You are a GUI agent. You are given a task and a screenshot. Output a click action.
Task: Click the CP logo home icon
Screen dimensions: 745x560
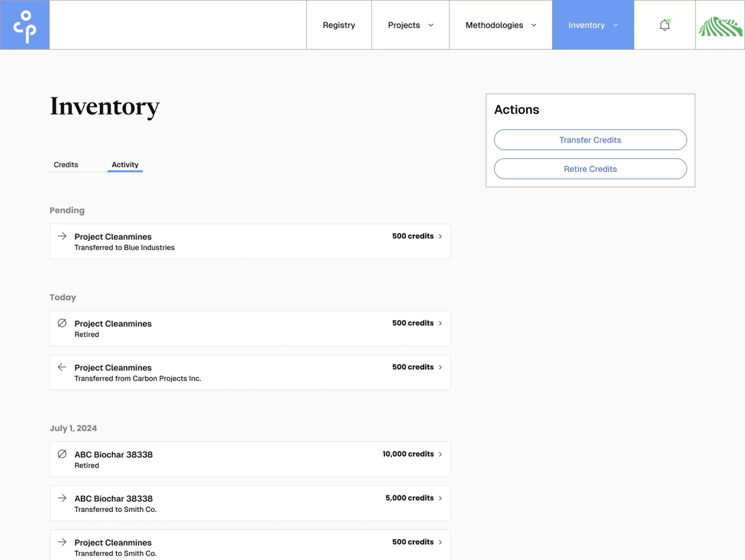click(24, 25)
